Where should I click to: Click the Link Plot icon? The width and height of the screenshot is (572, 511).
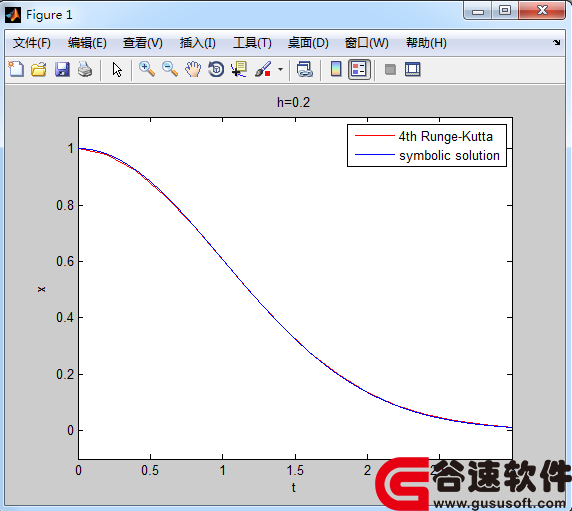[x=305, y=69]
